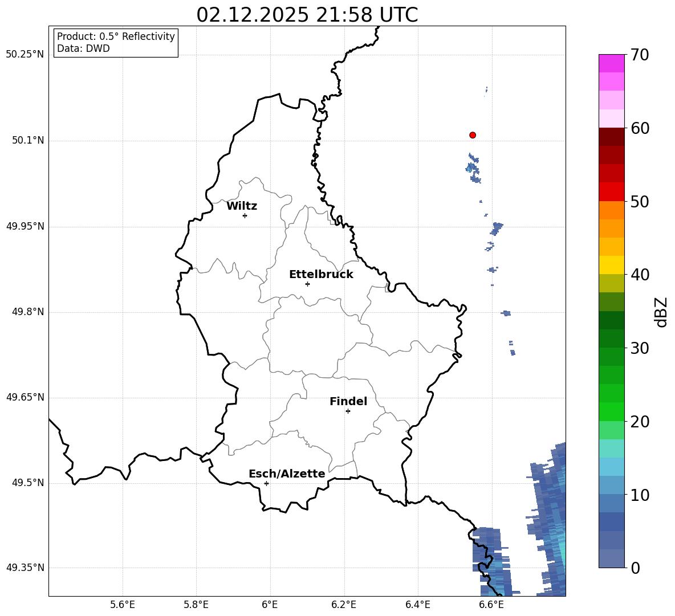Click the 6°E longitude label
The height and width of the screenshot is (616, 675).
coord(270,605)
